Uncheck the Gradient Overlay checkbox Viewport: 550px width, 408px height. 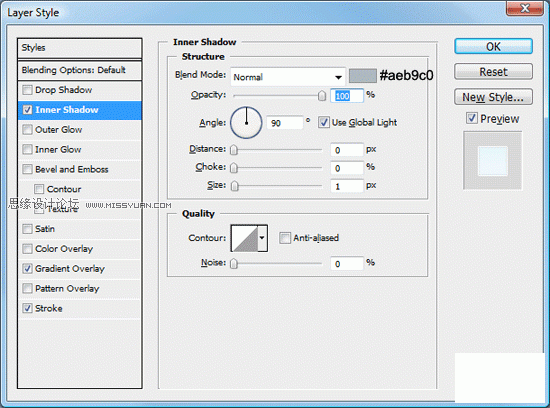(27, 269)
